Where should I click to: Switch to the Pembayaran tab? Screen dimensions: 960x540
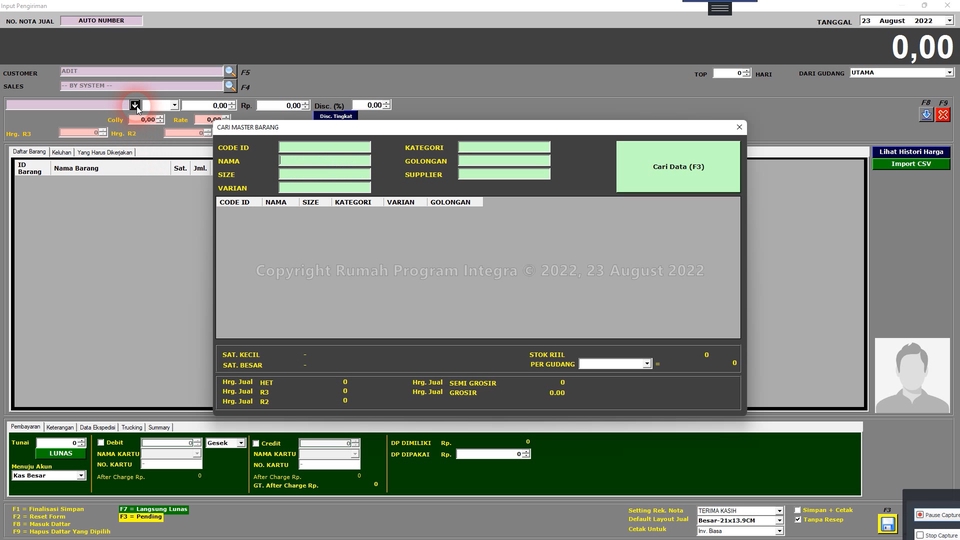coord(26,427)
